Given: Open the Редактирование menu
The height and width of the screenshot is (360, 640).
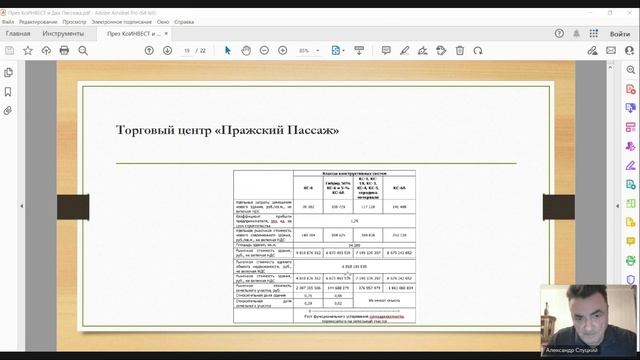Looking at the screenshot, I should tap(38, 22).
